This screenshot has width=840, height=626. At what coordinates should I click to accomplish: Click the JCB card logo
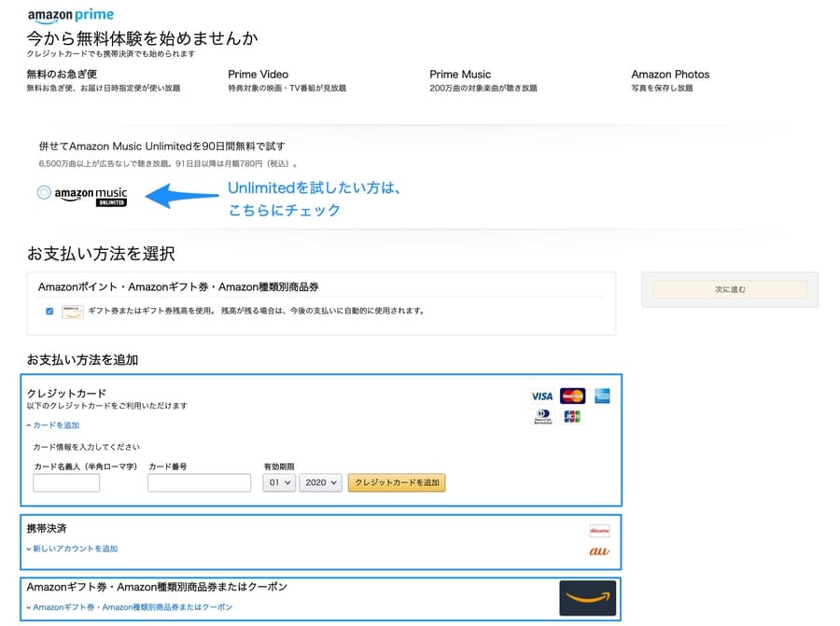(572, 416)
